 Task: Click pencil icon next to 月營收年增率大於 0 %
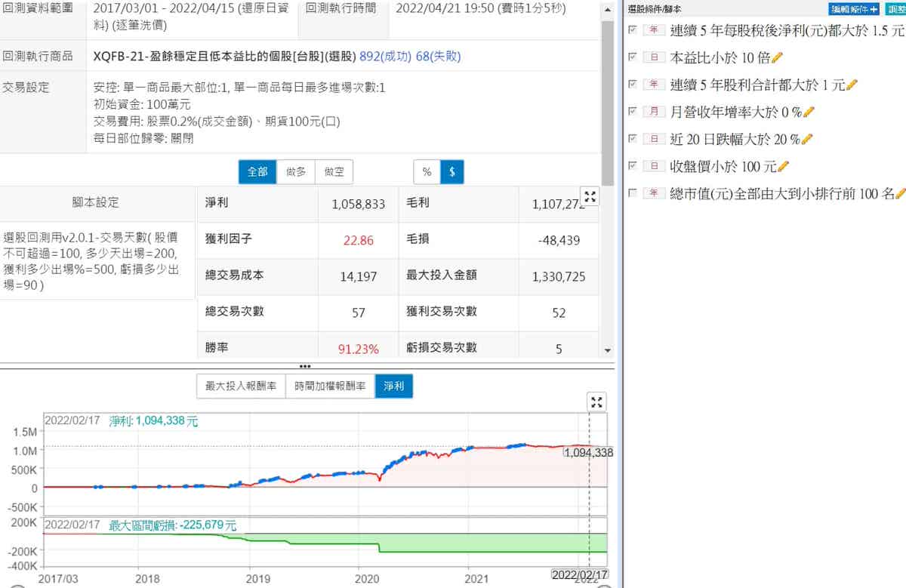809,112
